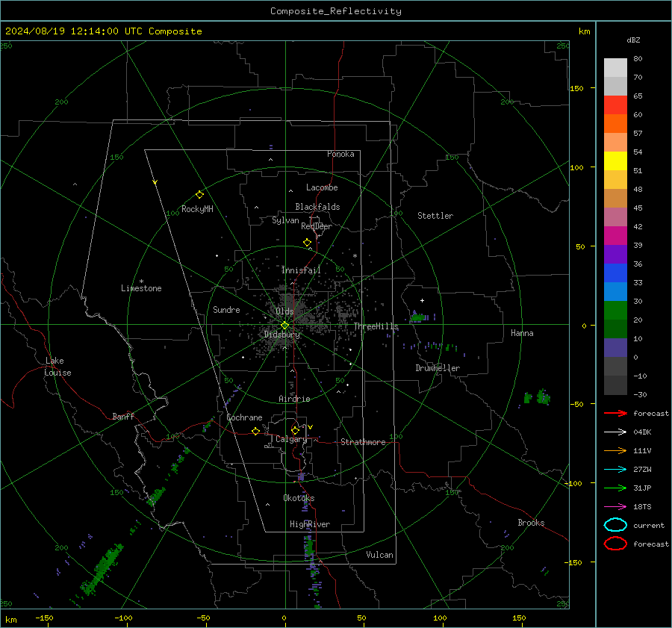Click the Lacombe city label
Viewport: 672px width, 628px height.
[x=322, y=187]
